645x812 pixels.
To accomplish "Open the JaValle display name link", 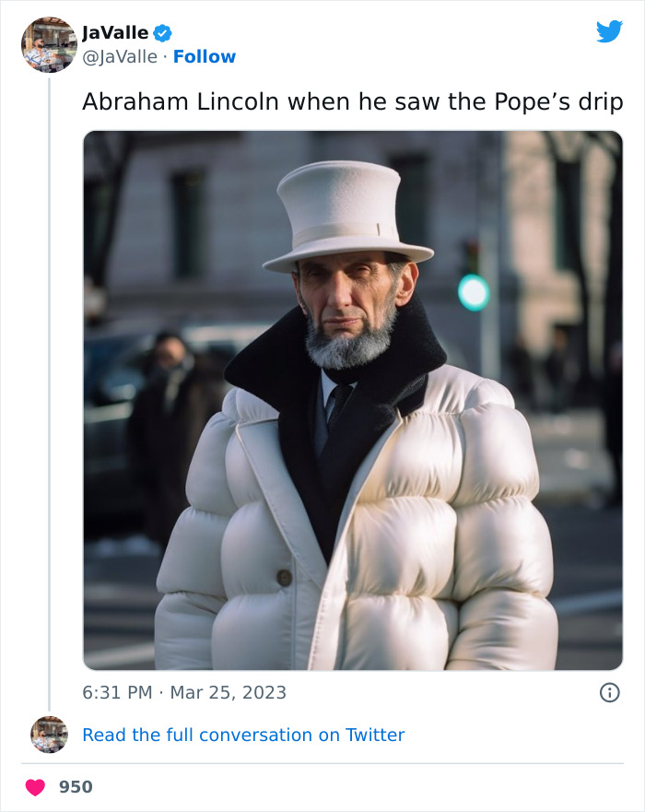I will pyautogui.click(x=115, y=33).
